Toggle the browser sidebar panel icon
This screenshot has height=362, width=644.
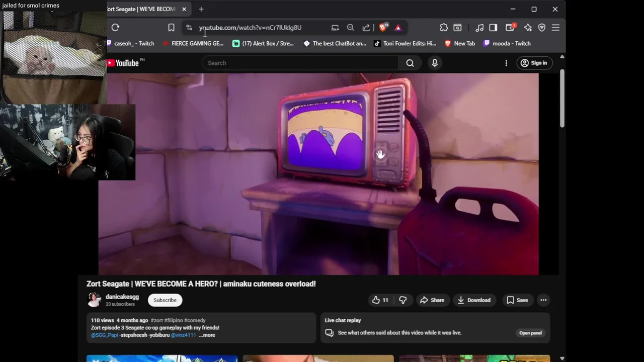[493, 28]
